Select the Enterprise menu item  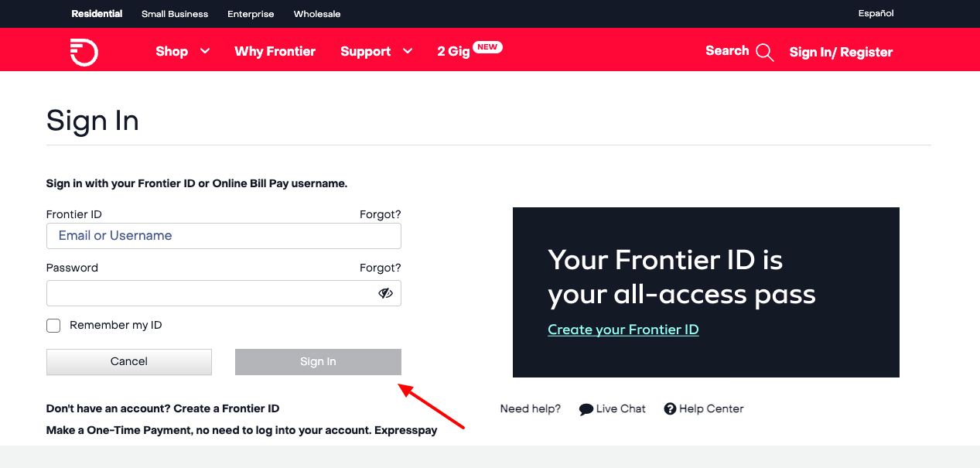250,13
